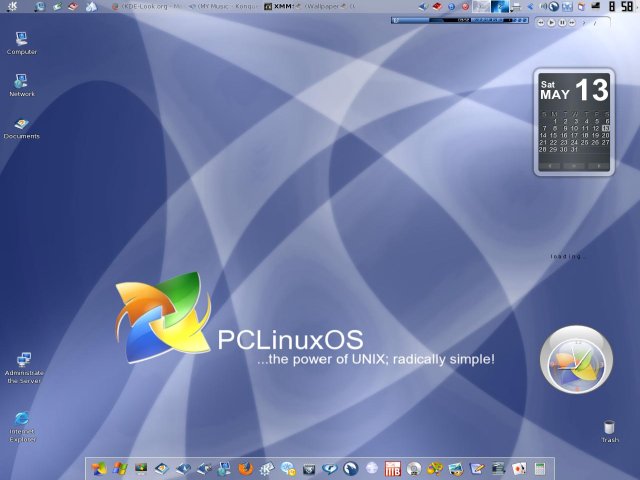Click highlighted day 13 in calendar

[605, 128]
